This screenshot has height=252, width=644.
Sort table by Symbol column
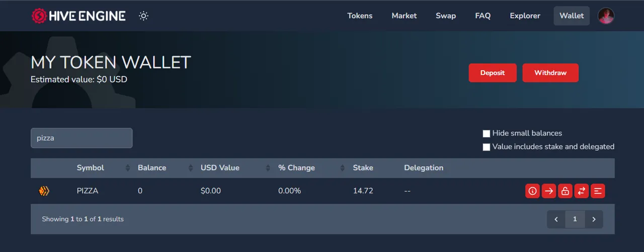103,168
